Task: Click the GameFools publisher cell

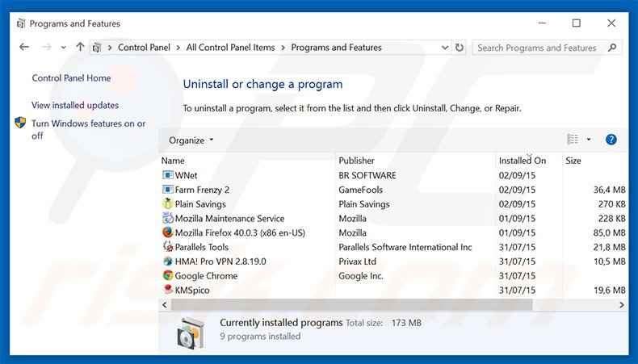Action: 360,190
